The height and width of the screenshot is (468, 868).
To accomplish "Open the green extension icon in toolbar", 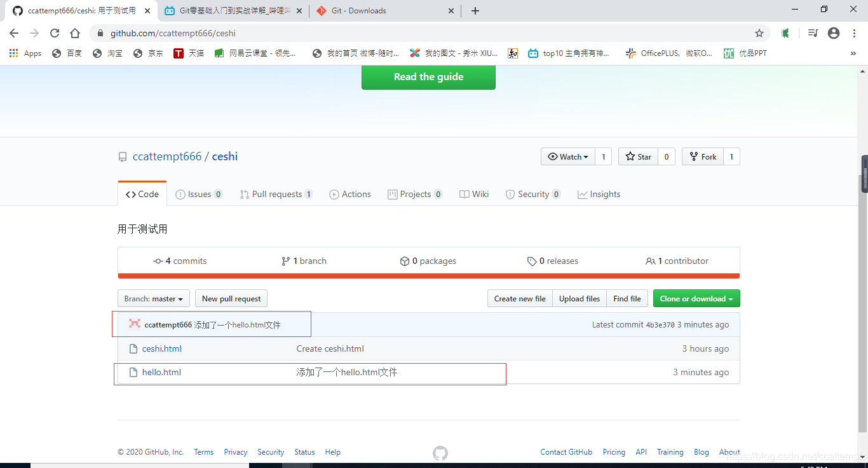I will pyautogui.click(x=785, y=33).
